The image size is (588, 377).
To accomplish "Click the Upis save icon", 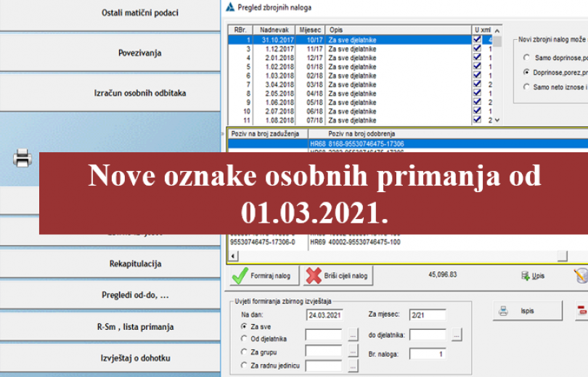I will coord(526,276).
